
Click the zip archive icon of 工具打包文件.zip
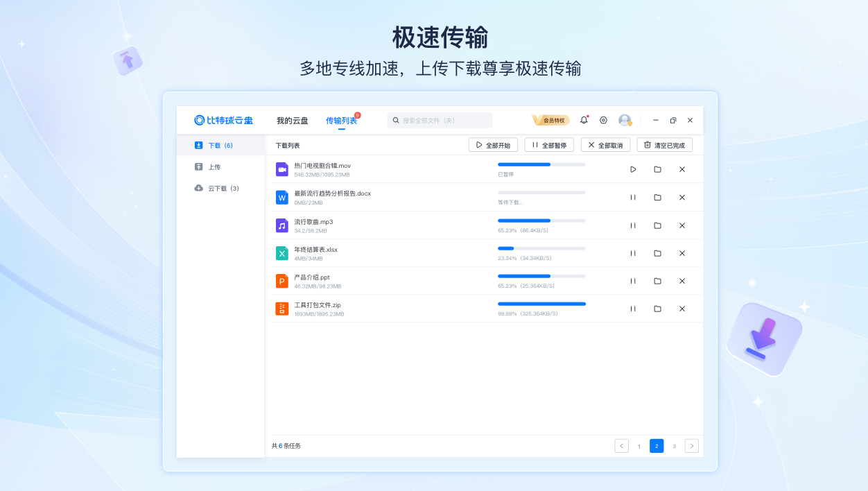[282, 309]
